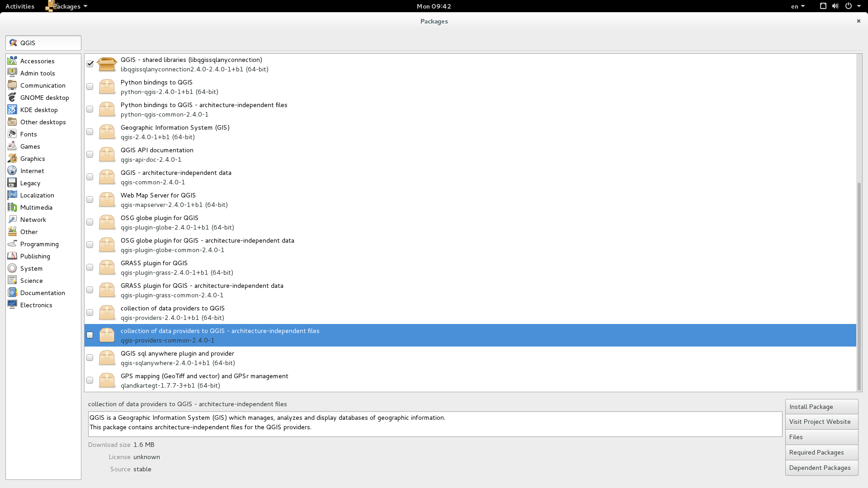Select the Programming category
This screenshot has width=868, height=488.
[x=39, y=244]
